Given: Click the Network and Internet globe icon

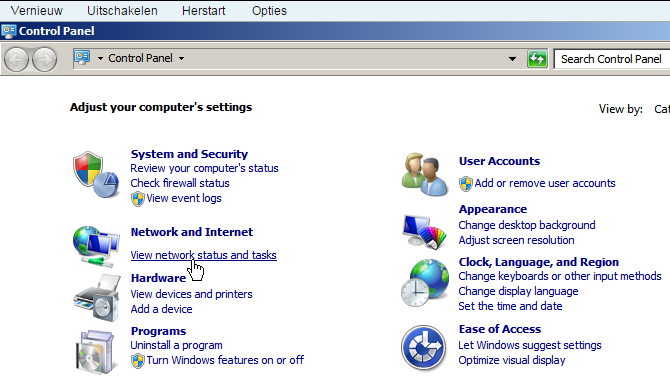Looking at the screenshot, I should coord(96,247).
